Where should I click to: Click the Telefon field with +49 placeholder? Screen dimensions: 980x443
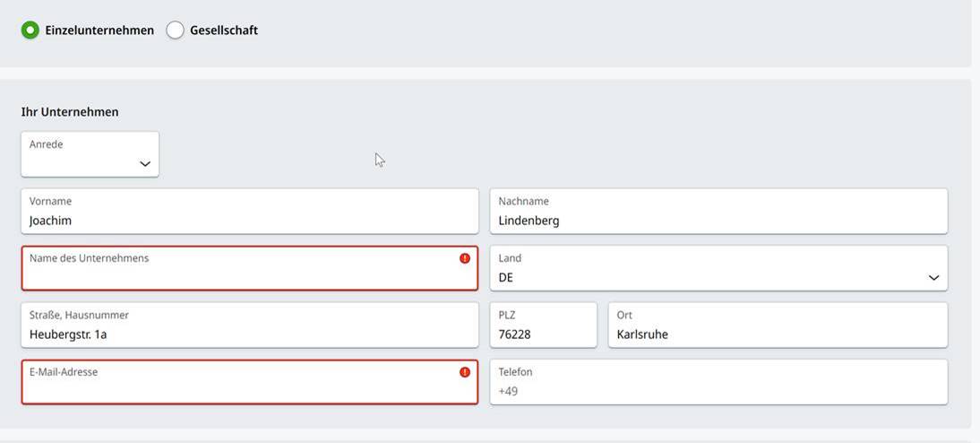click(x=718, y=382)
